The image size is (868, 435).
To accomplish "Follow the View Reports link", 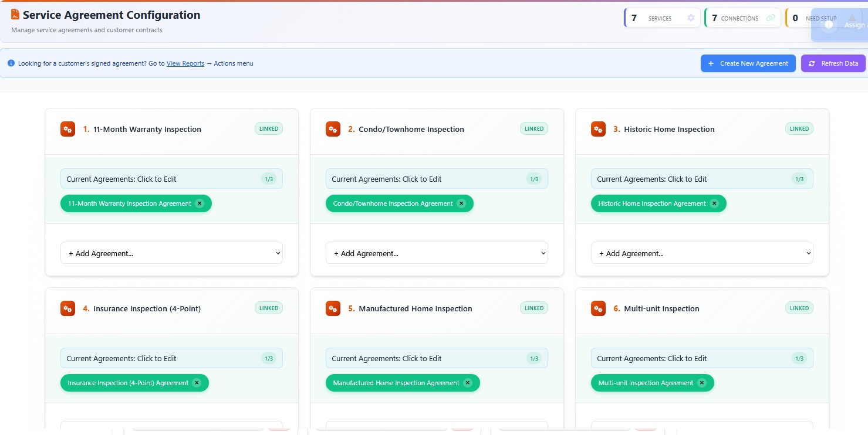I will coord(185,63).
